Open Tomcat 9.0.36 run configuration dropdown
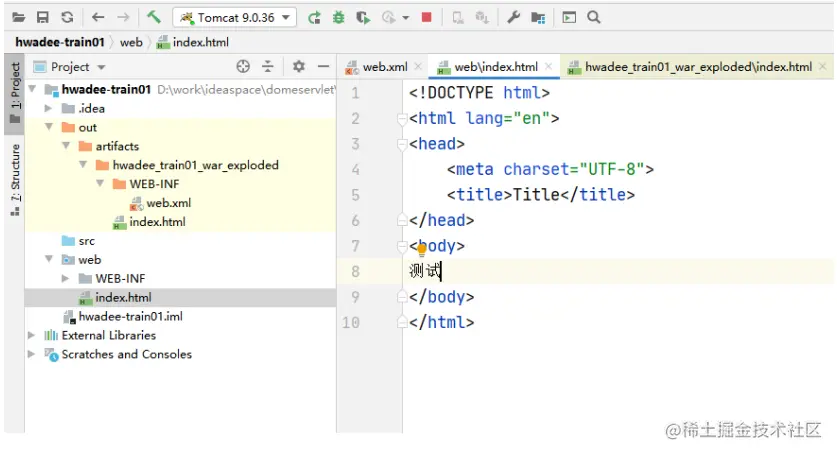Screen dimensions: 837x455 [x=234, y=18]
